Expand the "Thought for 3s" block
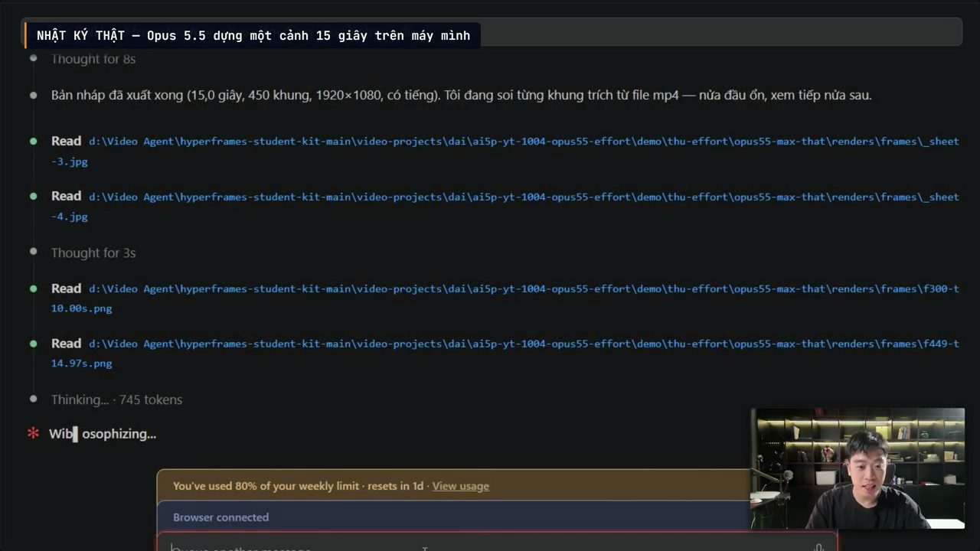Screen dimensions: 980x551 (93, 253)
